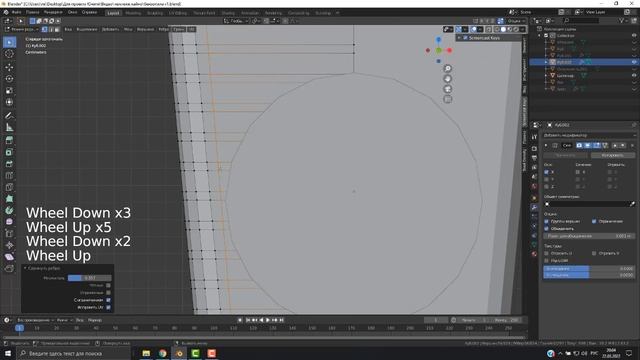Image resolution: width=640 pixels, height=360 pixels.
Task: Open the Add Modifier dropdown
Action: click(x=589, y=135)
